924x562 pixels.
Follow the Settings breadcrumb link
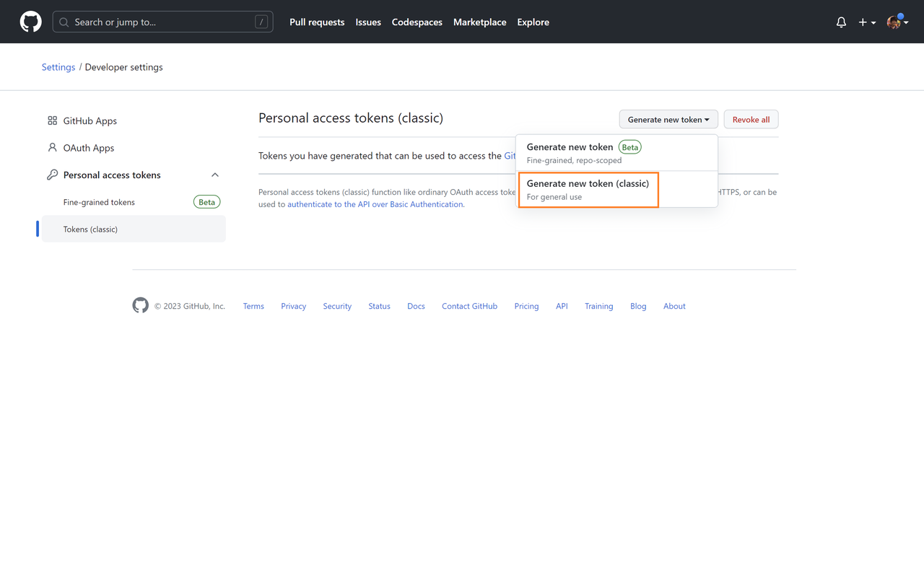pyautogui.click(x=58, y=67)
